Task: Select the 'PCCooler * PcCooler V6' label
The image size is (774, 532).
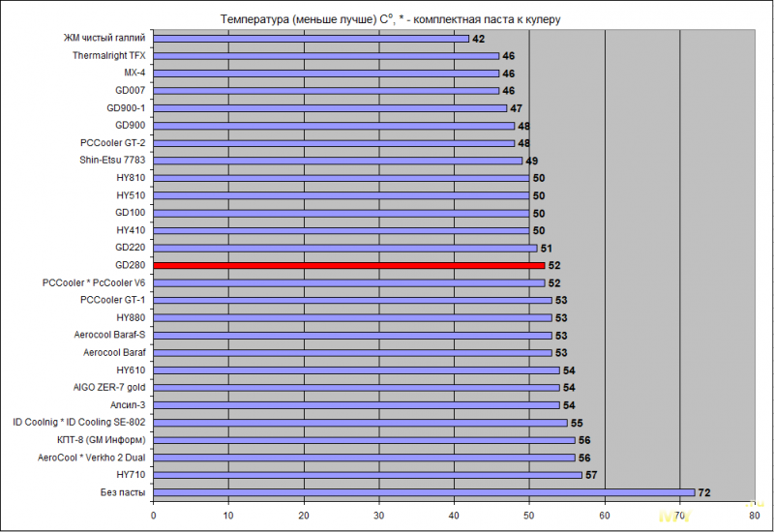Action: [94, 282]
